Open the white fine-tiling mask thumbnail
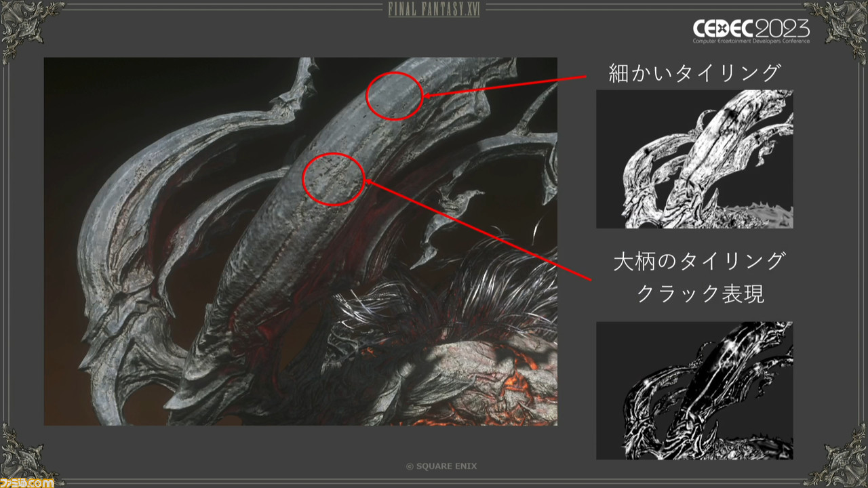 coord(694,159)
